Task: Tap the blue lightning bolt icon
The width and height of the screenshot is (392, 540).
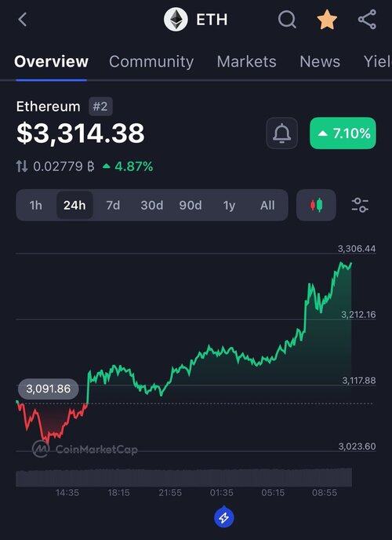Action: tap(224, 517)
